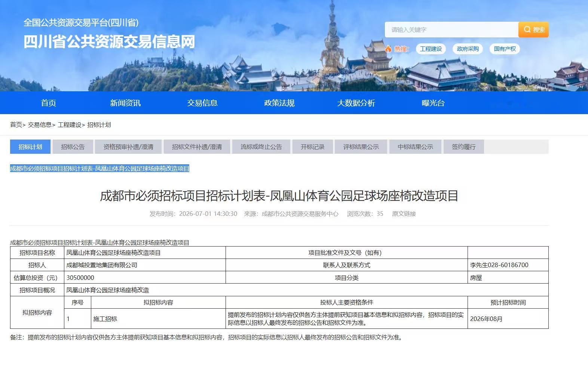The height and width of the screenshot is (367, 588).
Task: Switch to the 签约履行 tab
Action: pos(464,147)
